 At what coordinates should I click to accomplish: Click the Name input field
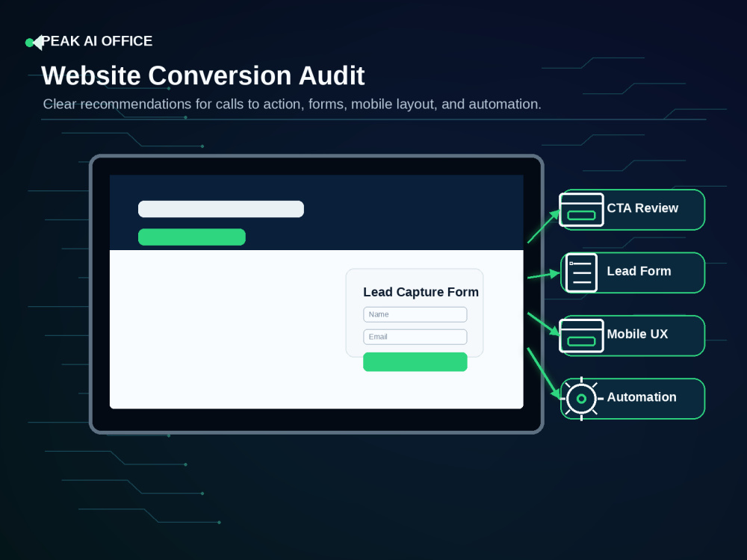(x=415, y=314)
